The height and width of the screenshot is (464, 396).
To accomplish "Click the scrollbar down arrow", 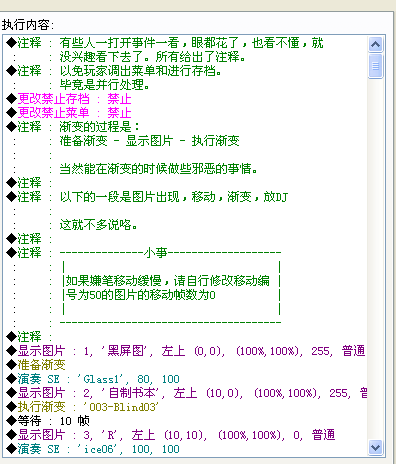I will tap(376, 447).
